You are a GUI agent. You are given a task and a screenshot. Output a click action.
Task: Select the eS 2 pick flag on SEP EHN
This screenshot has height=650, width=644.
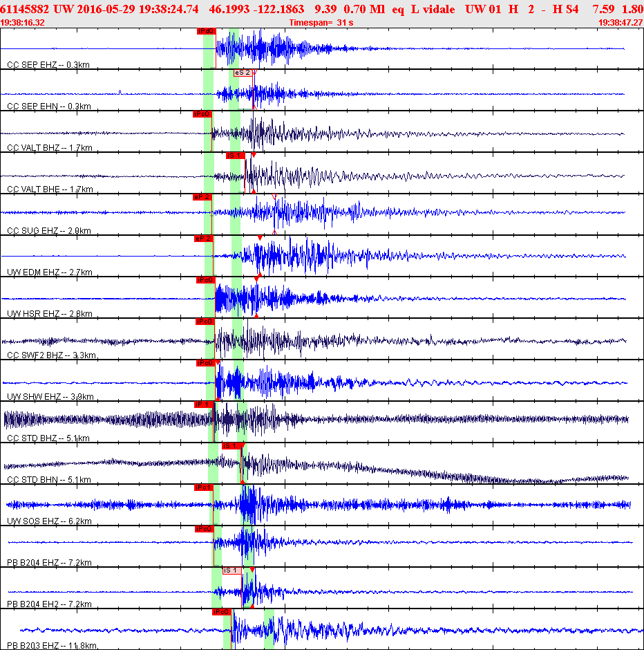pyautogui.click(x=243, y=73)
